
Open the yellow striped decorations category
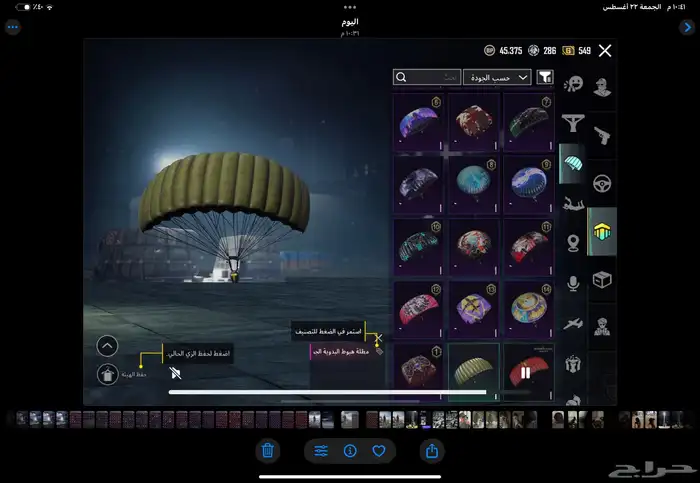point(602,231)
